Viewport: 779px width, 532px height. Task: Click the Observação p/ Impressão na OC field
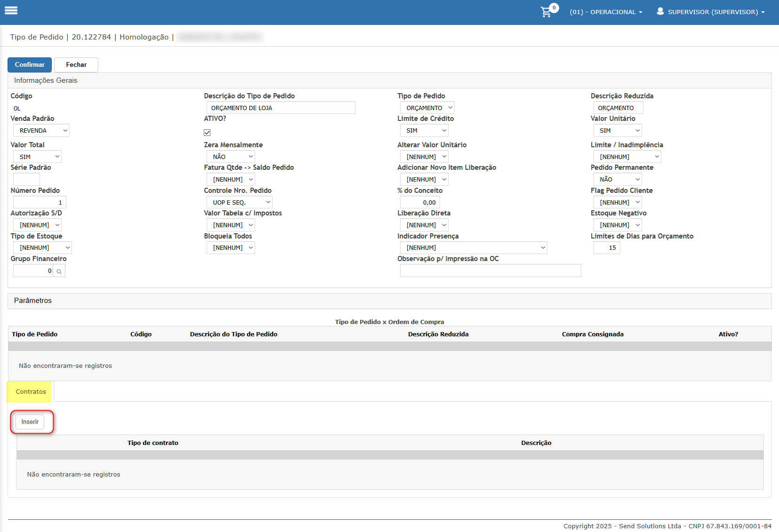click(490, 270)
